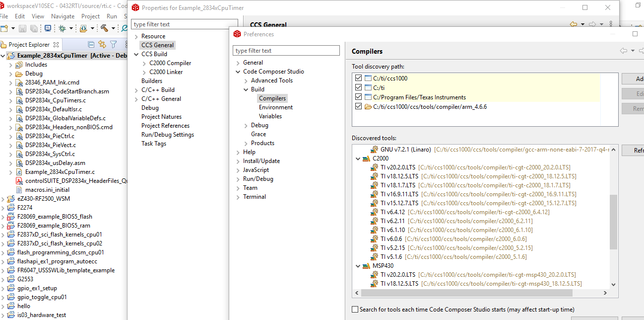Open the Run menu
644x320 pixels.
112,16
